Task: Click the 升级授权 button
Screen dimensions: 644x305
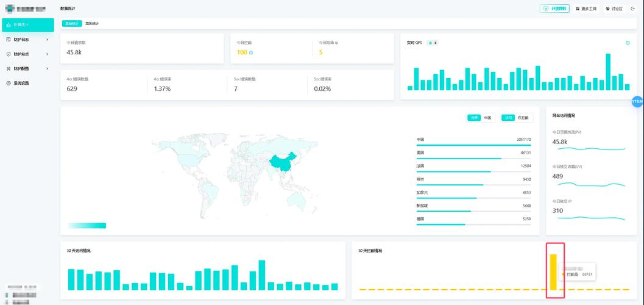Action: coord(554,9)
